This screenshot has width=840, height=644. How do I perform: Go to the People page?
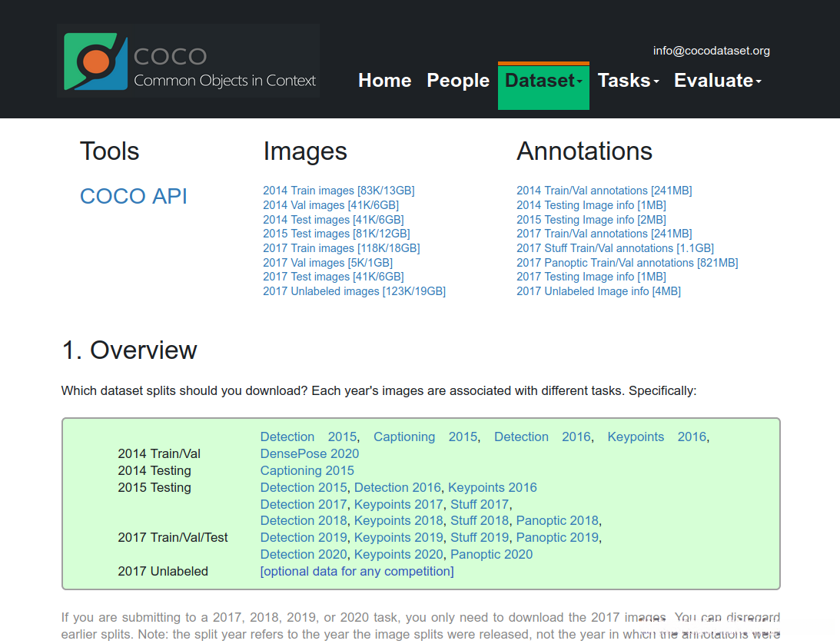click(x=458, y=81)
